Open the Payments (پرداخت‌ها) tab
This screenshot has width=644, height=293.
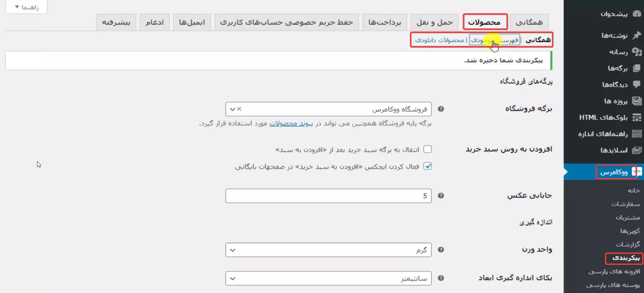(x=385, y=22)
